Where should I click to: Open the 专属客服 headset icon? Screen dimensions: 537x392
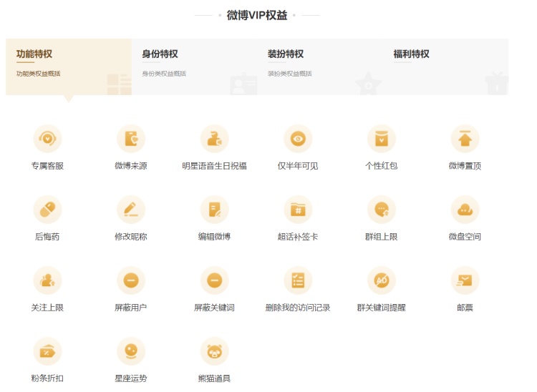[x=47, y=139]
